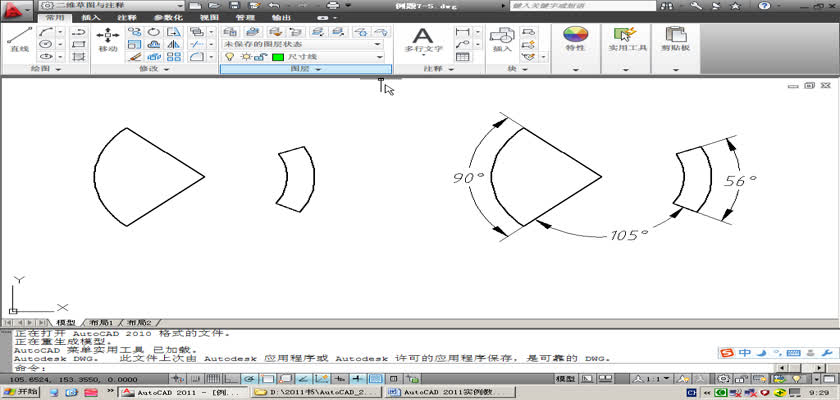Click the search keyword input field
The image size is (840, 400).
click(583, 6)
